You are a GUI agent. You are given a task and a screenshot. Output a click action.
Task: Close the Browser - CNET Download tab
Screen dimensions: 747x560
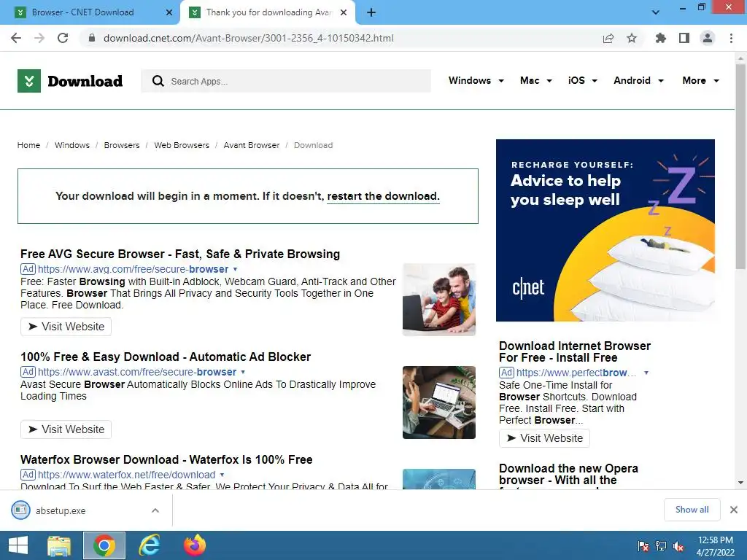click(x=169, y=12)
